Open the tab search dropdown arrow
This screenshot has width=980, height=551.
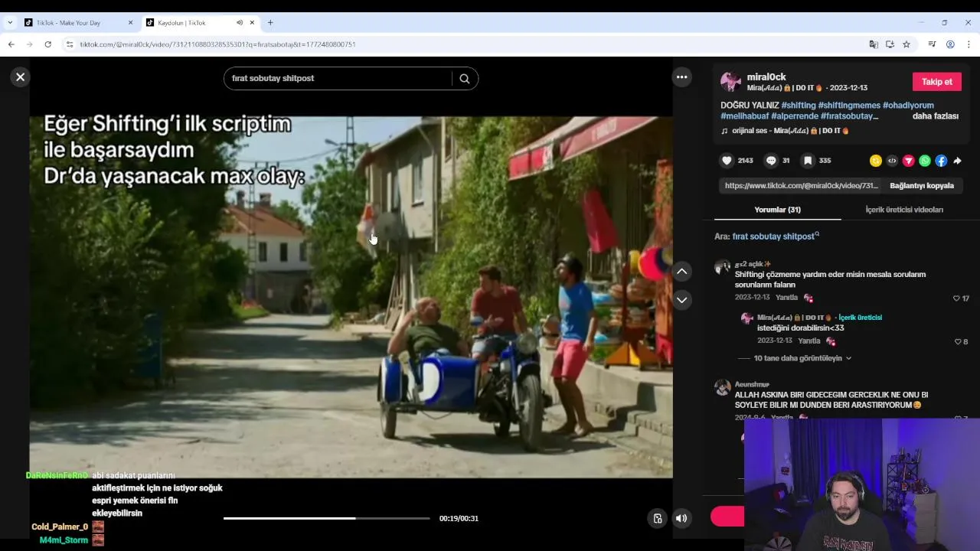(10, 23)
